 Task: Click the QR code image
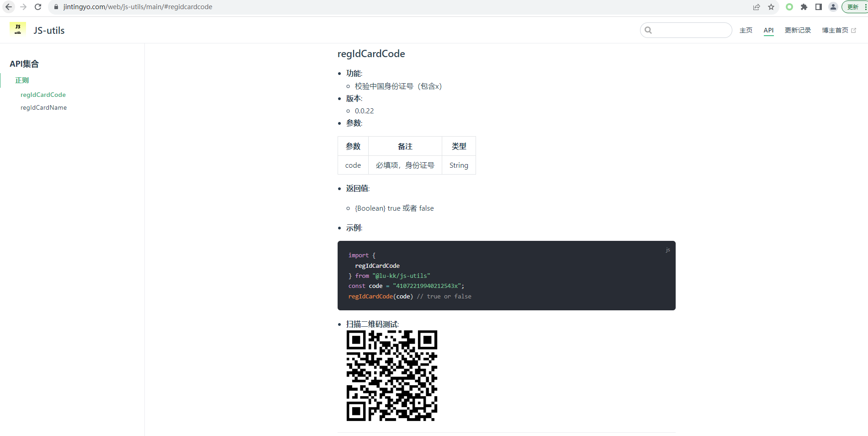392,376
